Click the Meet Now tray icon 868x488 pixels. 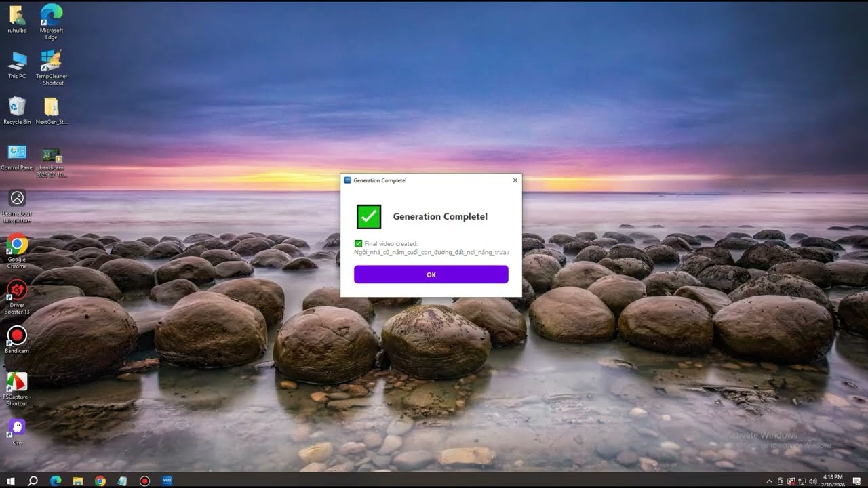pyautogui.click(x=780, y=481)
